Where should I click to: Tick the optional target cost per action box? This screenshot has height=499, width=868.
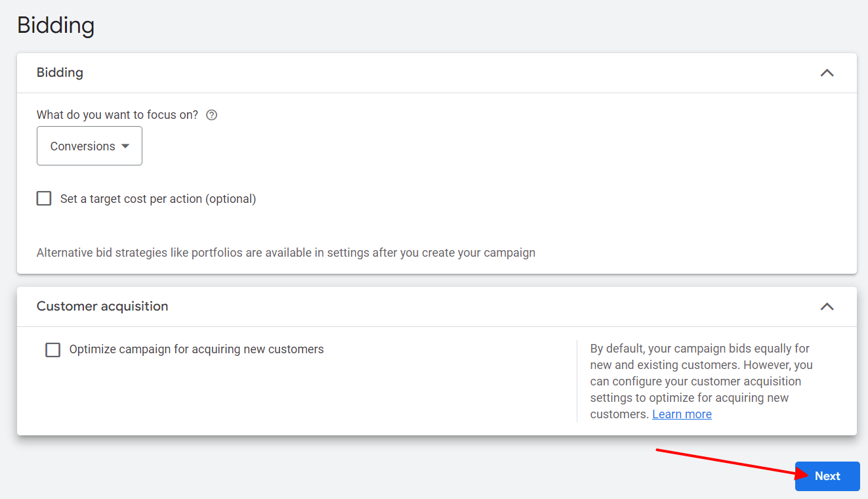click(x=43, y=198)
